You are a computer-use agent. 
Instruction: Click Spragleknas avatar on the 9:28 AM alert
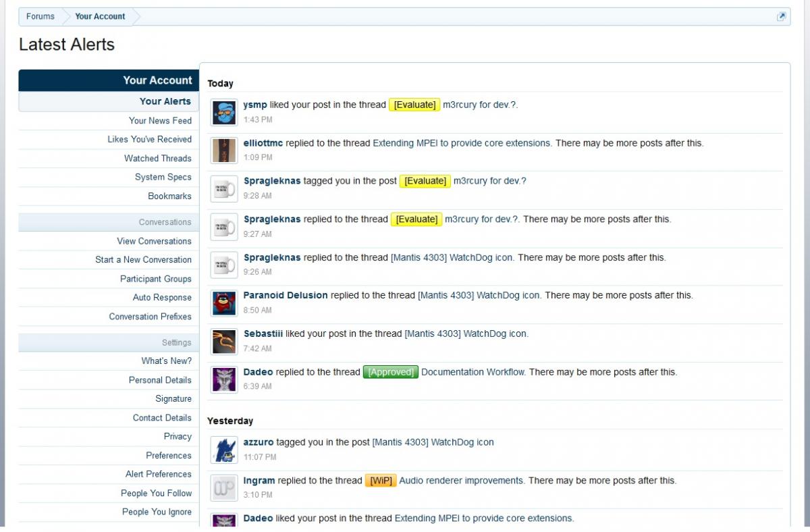(224, 189)
